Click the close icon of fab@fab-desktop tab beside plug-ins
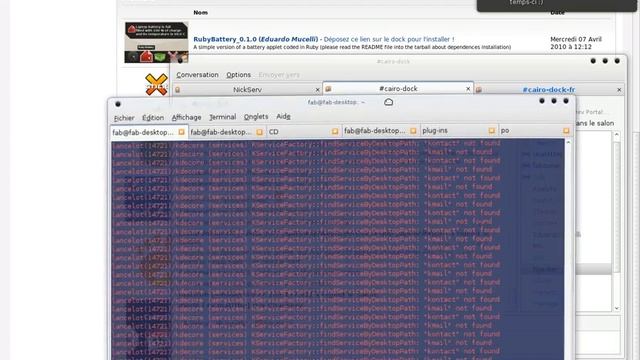Image resolution: width=640 pixels, height=360 pixels. [413, 131]
